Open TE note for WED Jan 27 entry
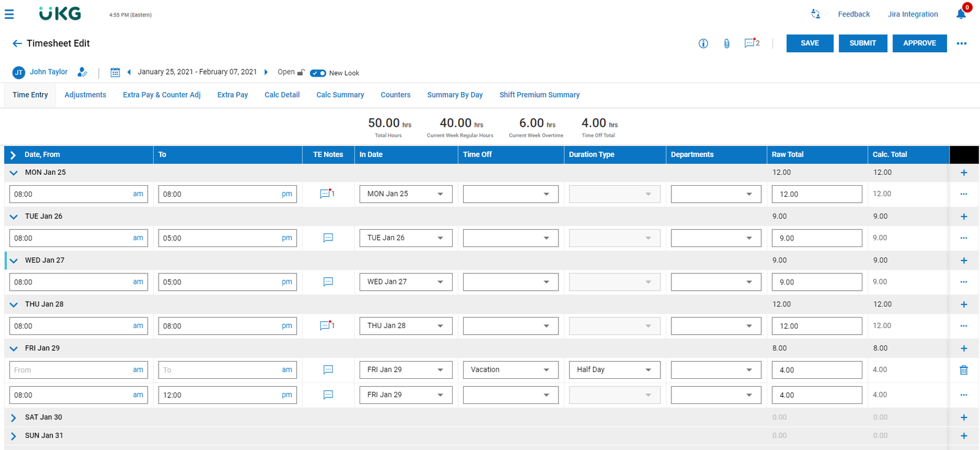The width and height of the screenshot is (980, 450). 328,282
